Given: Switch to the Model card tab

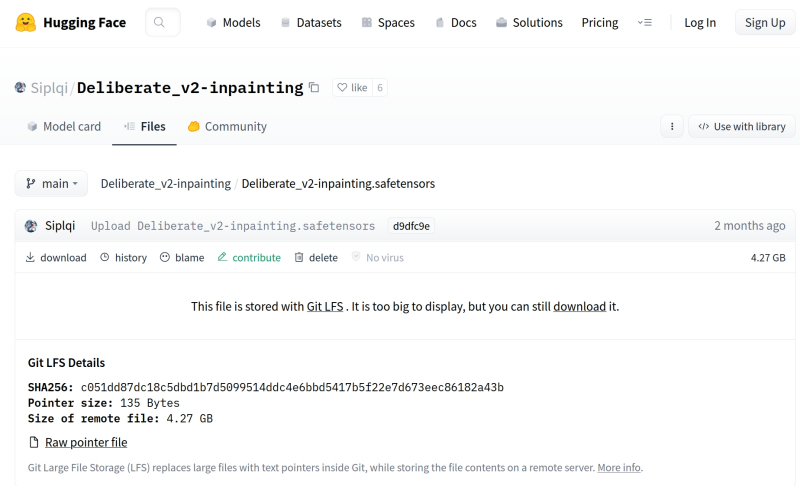Looking at the screenshot, I should pyautogui.click(x=64, y=127).
